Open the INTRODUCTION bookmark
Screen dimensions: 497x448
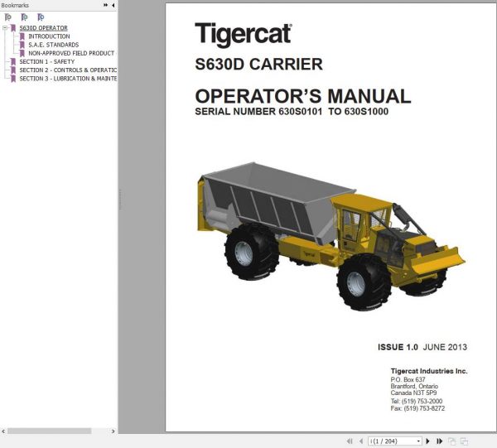click(49, 36)
